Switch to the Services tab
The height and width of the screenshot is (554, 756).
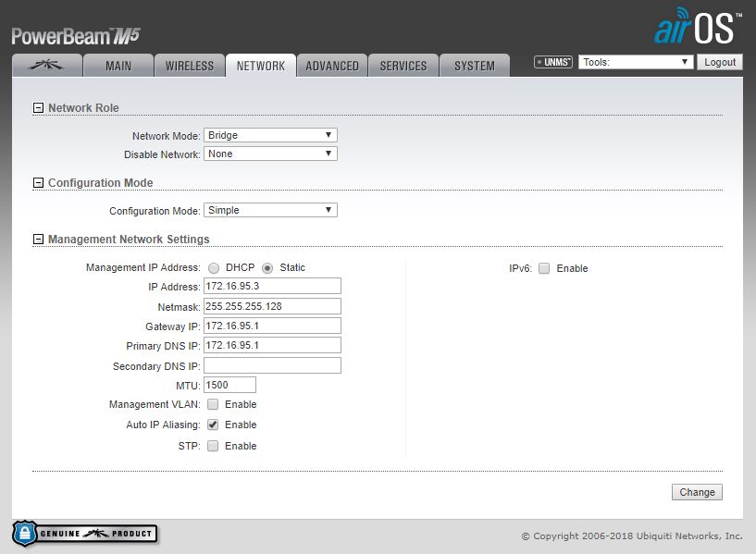[x=403, y=66]
